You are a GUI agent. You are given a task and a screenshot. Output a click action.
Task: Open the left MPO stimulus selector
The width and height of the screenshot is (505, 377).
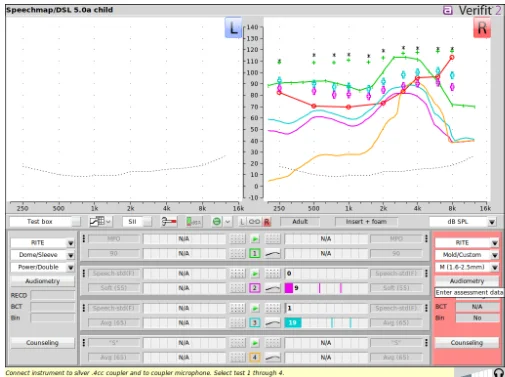114,239
